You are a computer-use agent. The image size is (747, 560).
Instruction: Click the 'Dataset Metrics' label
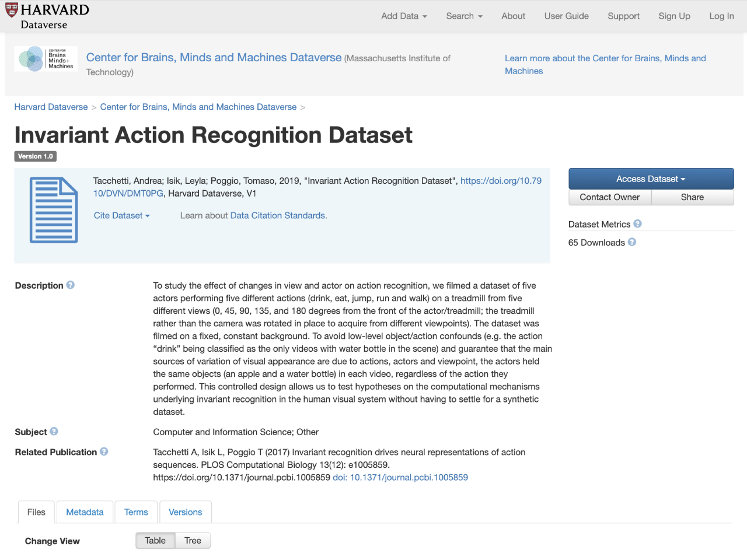pyautogui.click(x=599, y=225)
